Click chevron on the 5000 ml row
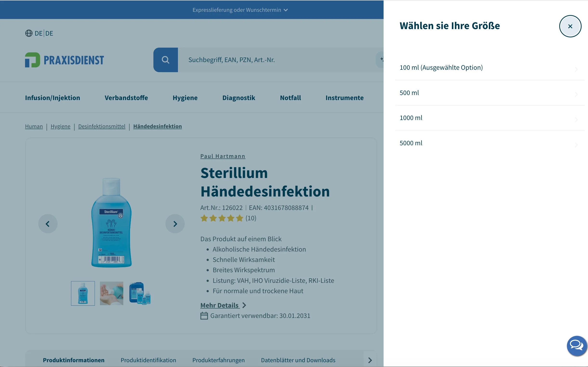588x367 pixels. pos(576,145)
